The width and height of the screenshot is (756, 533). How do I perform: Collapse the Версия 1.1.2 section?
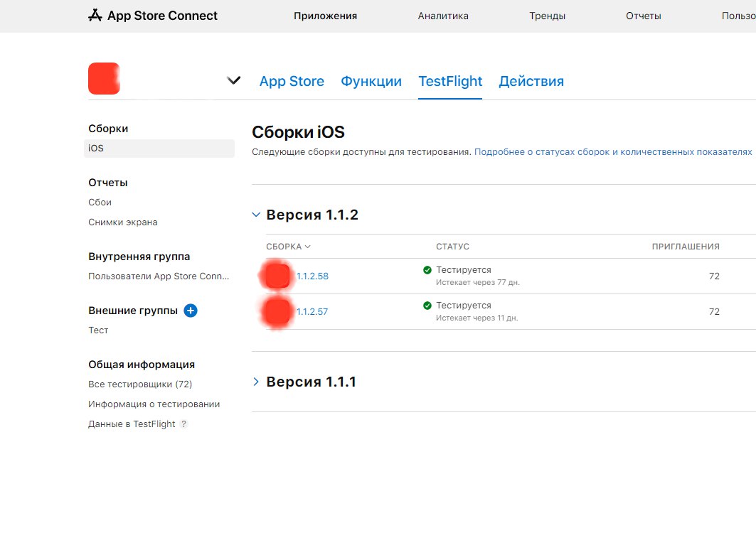[x=256, y=215]
